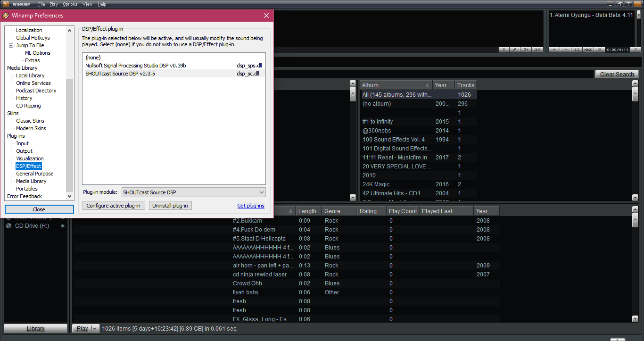Screen dimensions: 644x341
Task: Select album #1 to Infinity
Action: [x=419, y=122]
